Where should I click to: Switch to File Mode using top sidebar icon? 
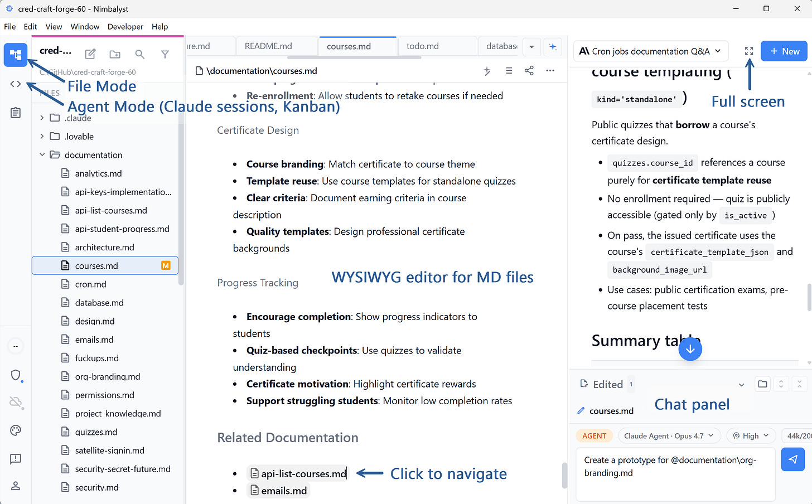coord(15,55)
